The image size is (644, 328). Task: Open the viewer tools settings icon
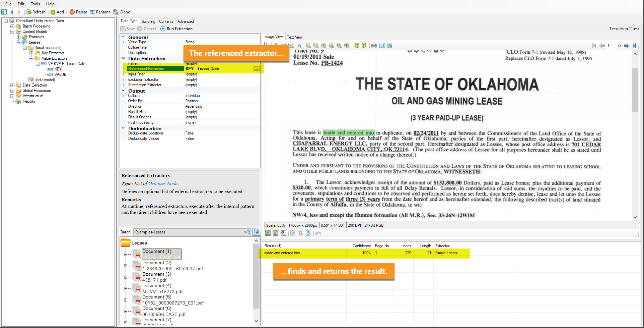pos(389,46)
